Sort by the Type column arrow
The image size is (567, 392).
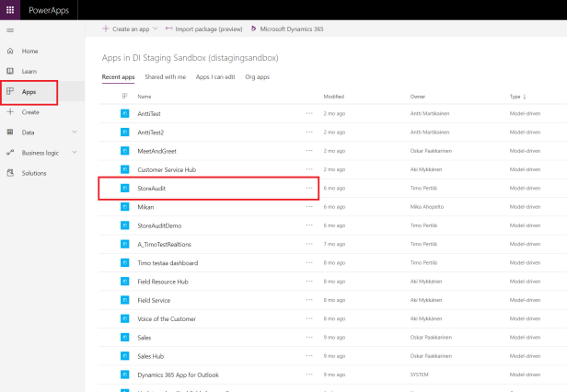point(525,97)
